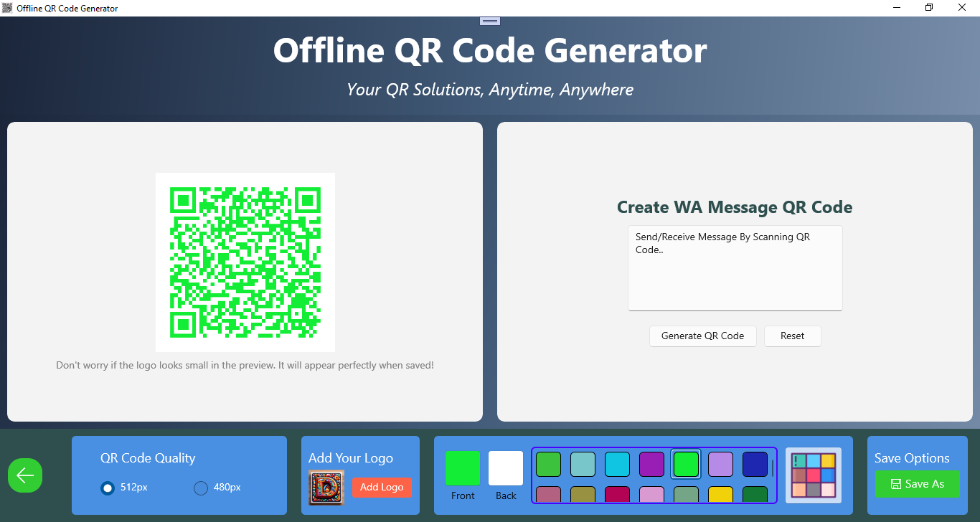Choose the olive palette swatch
The height and width of the screenshot is (522, 980).
(x=583, y=495)
